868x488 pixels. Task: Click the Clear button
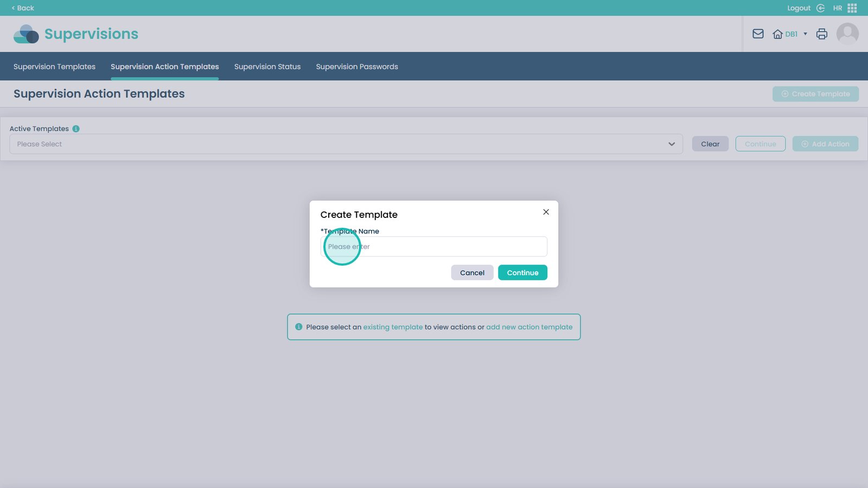point(710,144)
